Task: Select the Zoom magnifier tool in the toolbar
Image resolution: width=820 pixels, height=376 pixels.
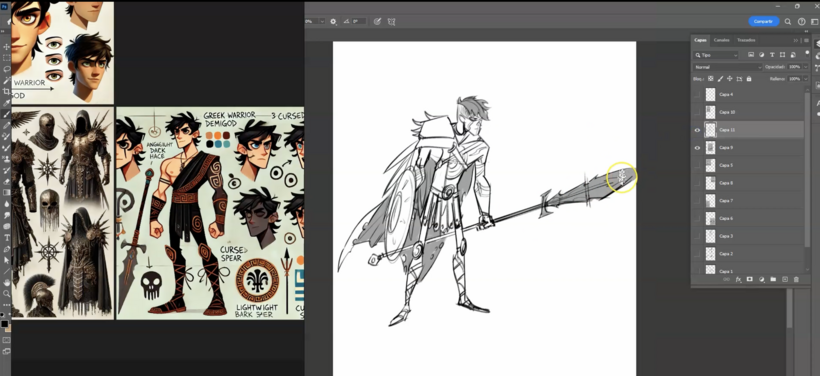Action: tap(7, 294)
